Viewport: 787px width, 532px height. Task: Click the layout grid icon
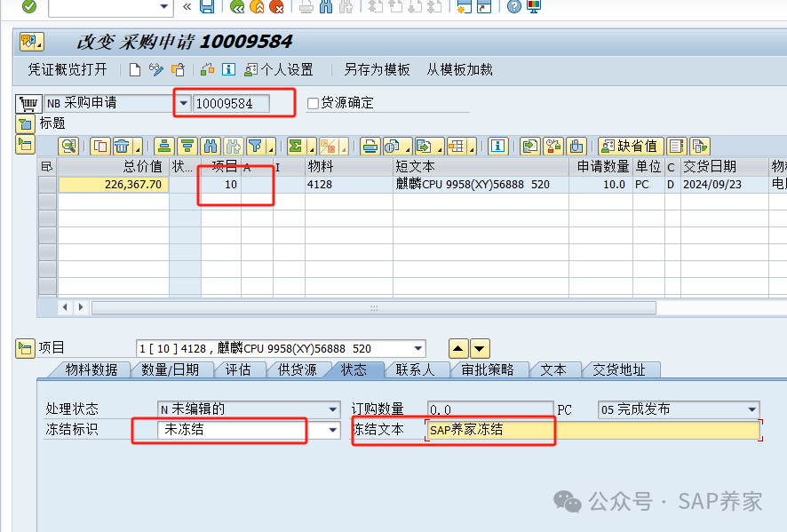click(457, 147)
